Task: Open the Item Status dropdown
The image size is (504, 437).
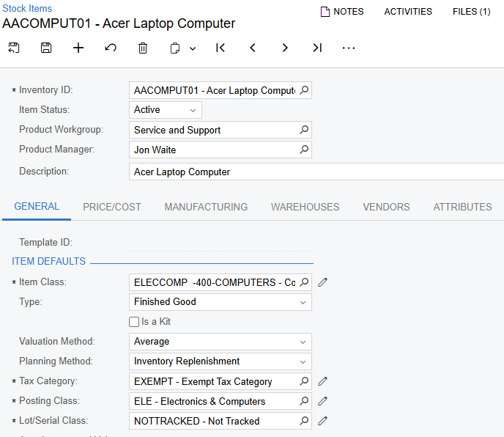Action: coord(166,110)
